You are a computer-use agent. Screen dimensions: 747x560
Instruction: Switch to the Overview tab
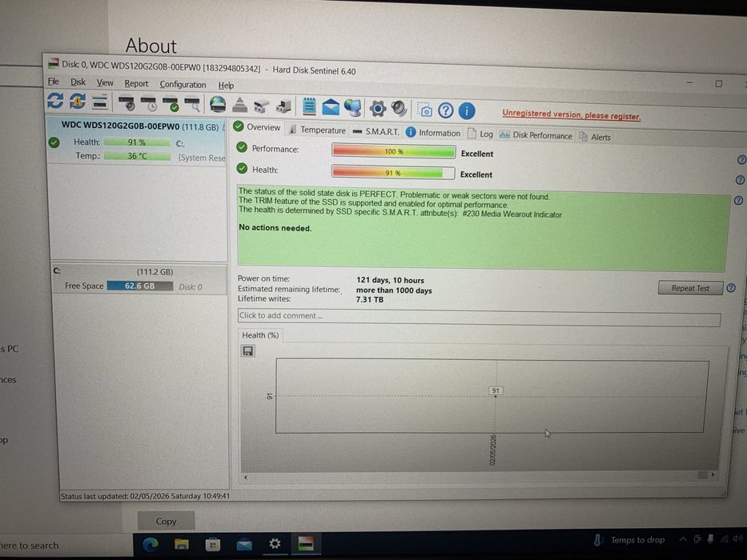[257, 127]
